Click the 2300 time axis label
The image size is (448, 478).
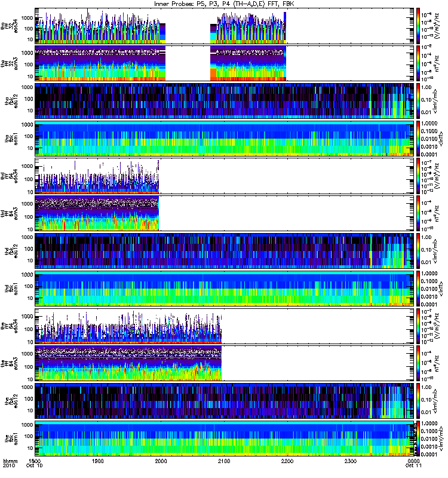351,461
